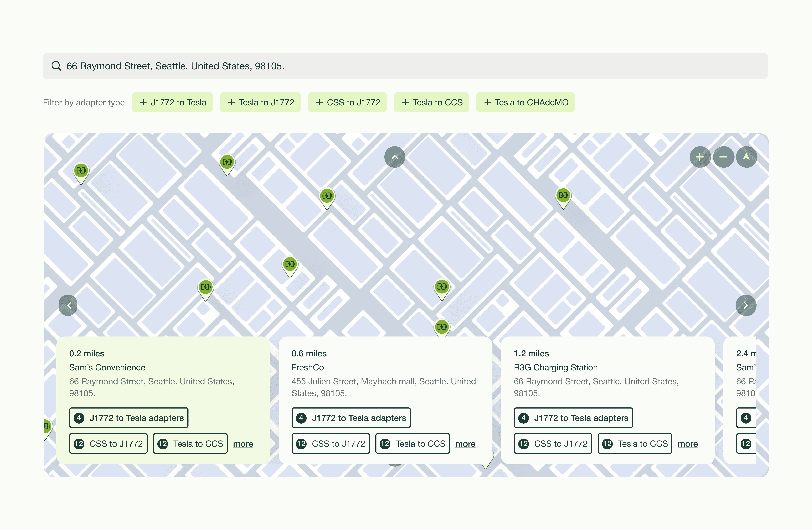812x530 pixels.
Task: Click the address search field
Action: [405, 66]
